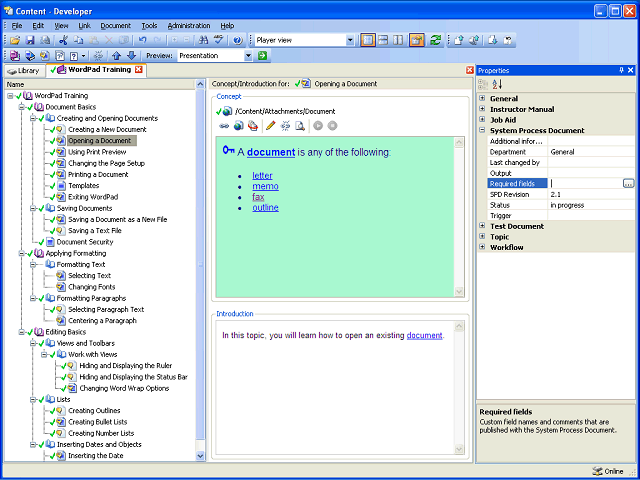640x480 pixels.
Task: Toggle the horizontal split layout button
Action: (x=383, y=40)
